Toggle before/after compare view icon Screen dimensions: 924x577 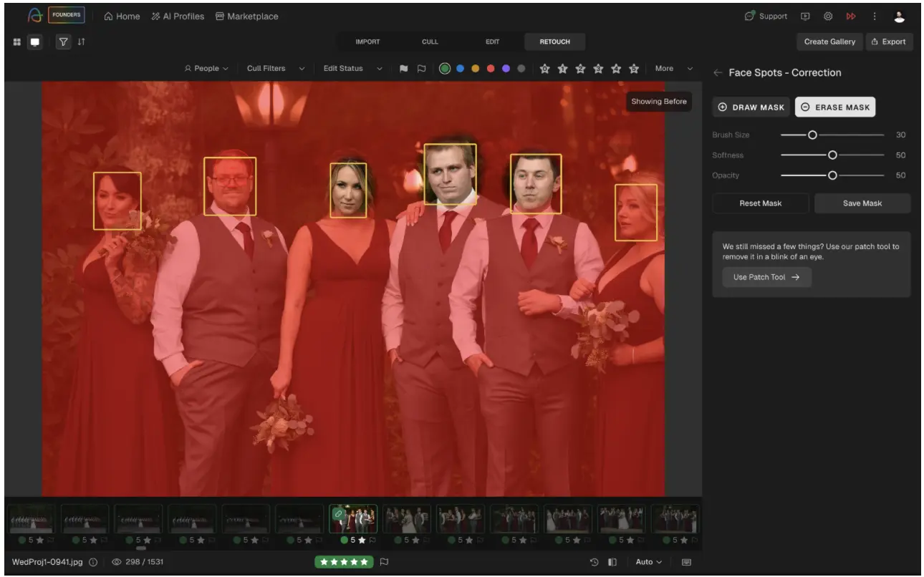point(612,562)
